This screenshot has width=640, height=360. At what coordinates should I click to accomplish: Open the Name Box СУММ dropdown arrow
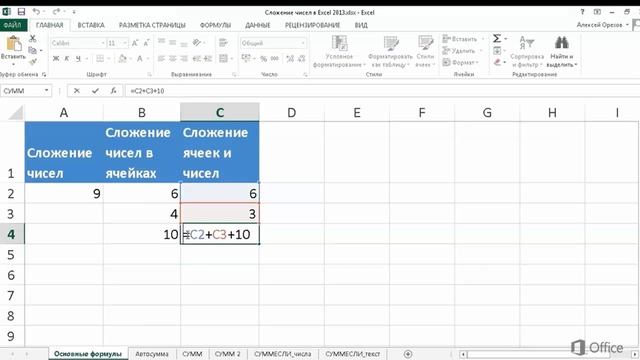pos(47,91)
